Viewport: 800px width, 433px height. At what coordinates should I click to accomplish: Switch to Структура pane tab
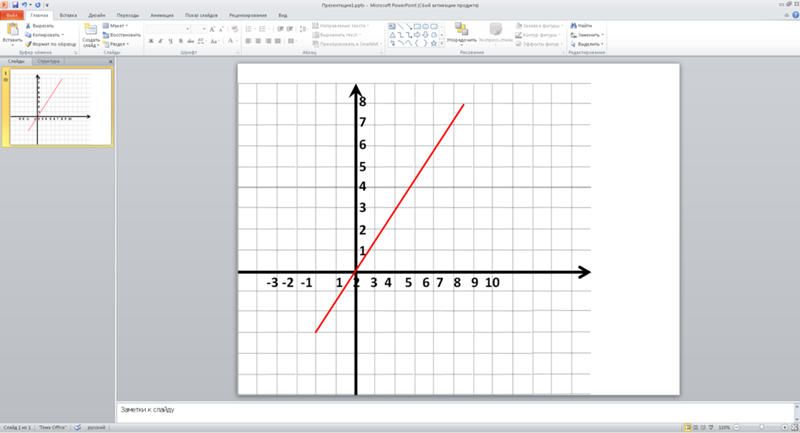[x=48, y=61]
